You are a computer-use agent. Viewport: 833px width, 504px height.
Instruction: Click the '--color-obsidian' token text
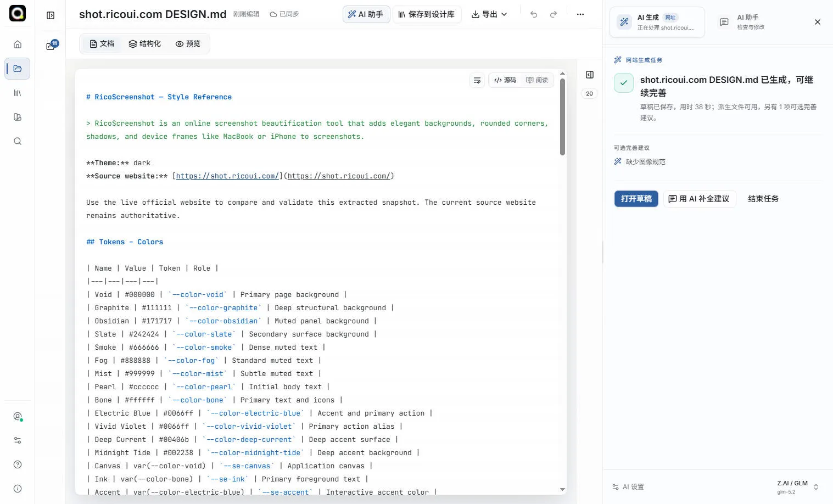223,321
